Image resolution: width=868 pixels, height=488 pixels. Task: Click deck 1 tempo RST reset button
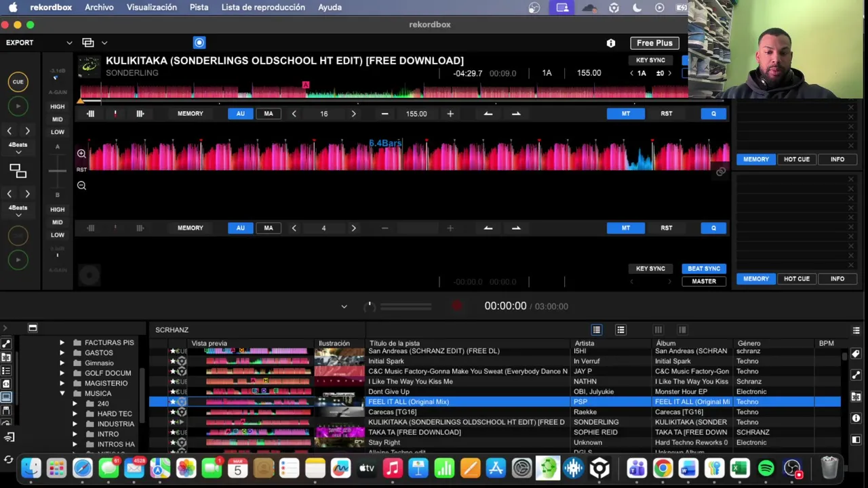click(x=667, y=114)
